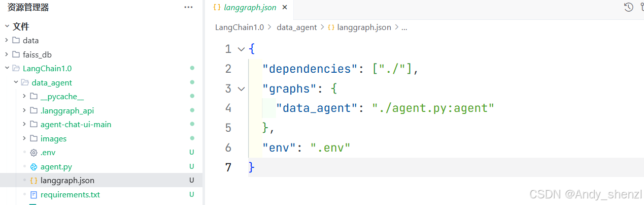Select the faiss_db folder name
The height and width of the screenshot is (205, 644).
click(37, 54)
